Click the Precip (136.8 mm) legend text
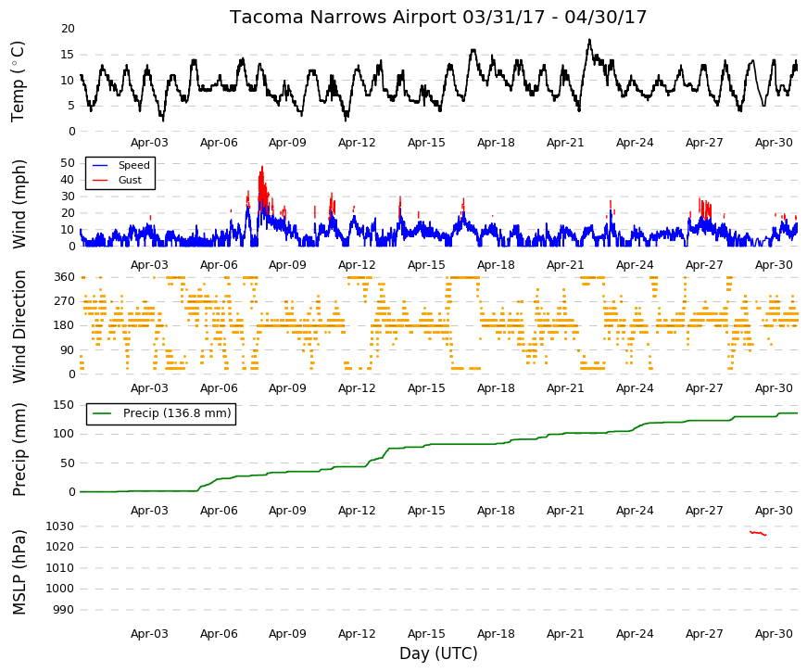 pyautogui.click(x=177, y=413)
